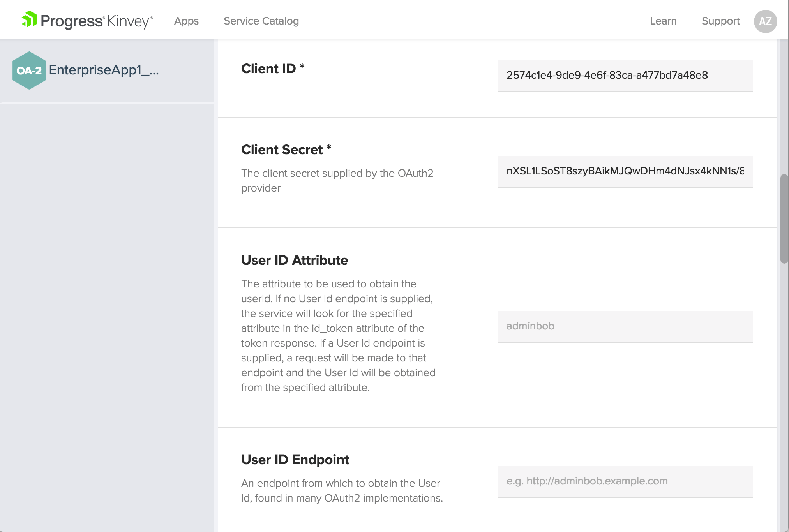Open the Support link

720,21
